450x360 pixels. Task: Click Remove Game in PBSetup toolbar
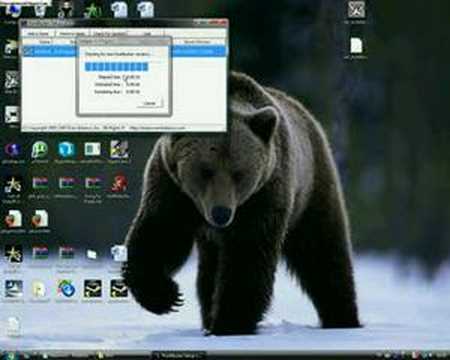72,34
